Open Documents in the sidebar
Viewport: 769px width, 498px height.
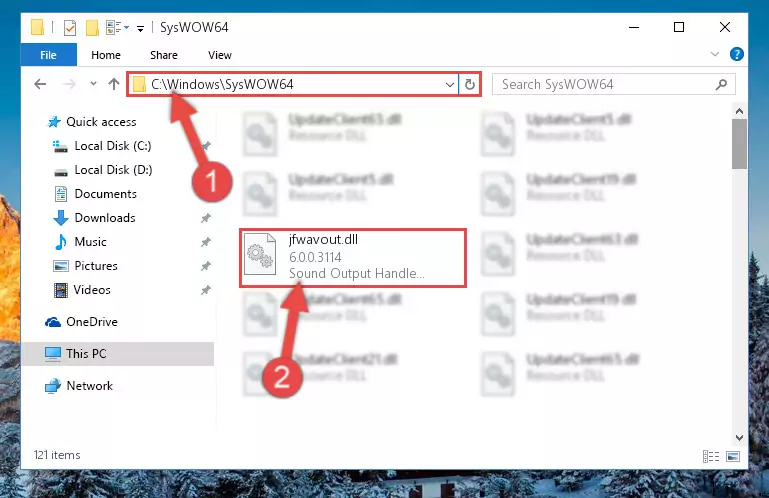105,194
